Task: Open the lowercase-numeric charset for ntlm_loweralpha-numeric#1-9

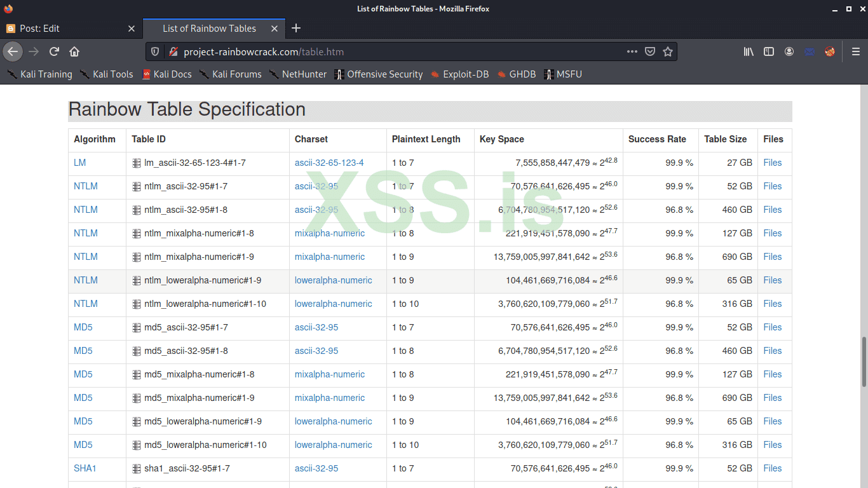Action: pos(333,280)
